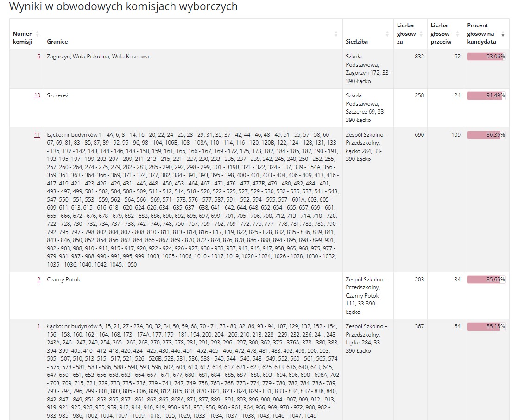The width and height of the screenshot is (518, 420).
Task: Click the Numer komisji column header
Action: (x=26, y=34)
